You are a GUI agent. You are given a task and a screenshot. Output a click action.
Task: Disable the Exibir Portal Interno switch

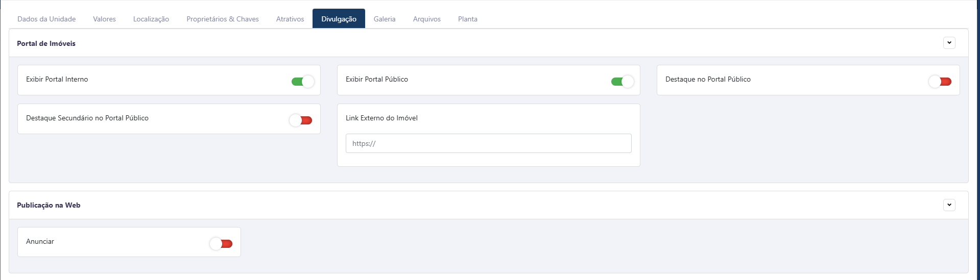pyautogui.click(x=303, y=82)
